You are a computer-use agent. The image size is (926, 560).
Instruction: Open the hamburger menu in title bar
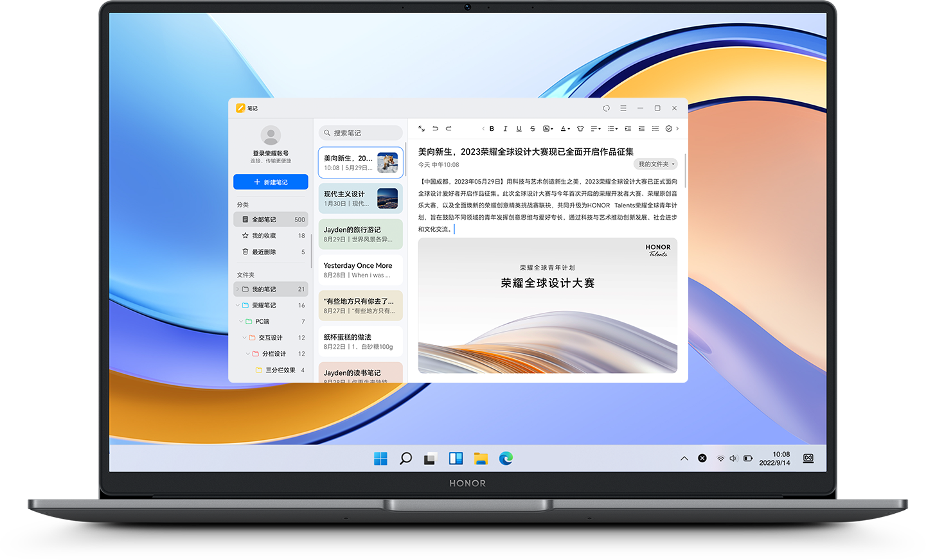click(x=623, y=108)
